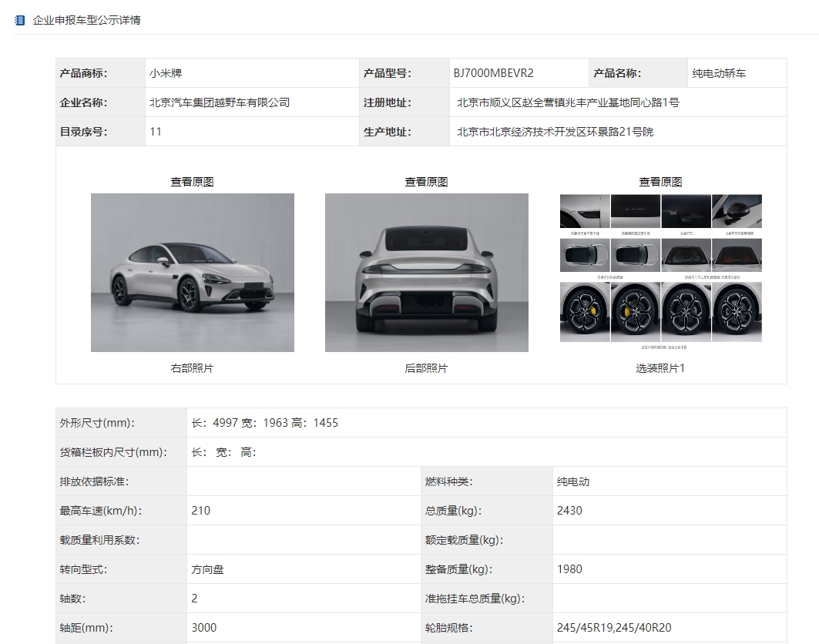This screenshot has height=644, width=819.
Task: Click company name 北京汽车集团越野车有限公司
Action: tap(220, 102)
